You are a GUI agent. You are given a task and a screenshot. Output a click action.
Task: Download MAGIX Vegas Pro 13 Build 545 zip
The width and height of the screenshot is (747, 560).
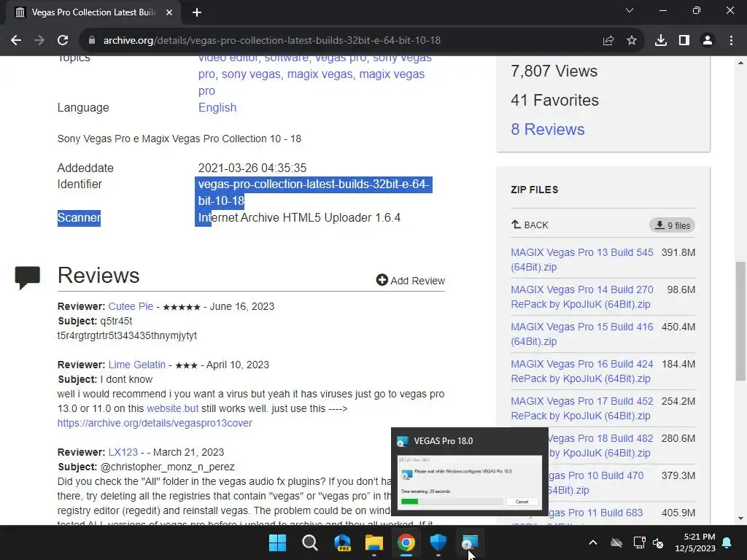581,260
